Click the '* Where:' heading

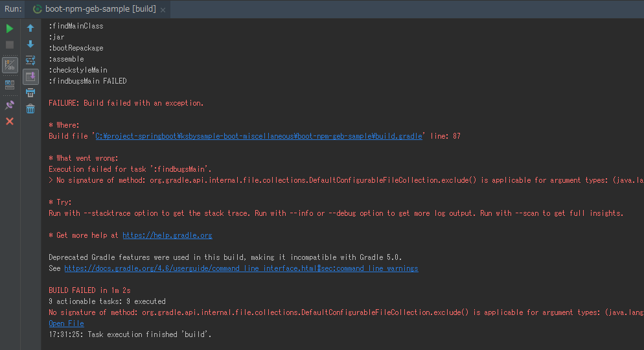coord(64,125)
